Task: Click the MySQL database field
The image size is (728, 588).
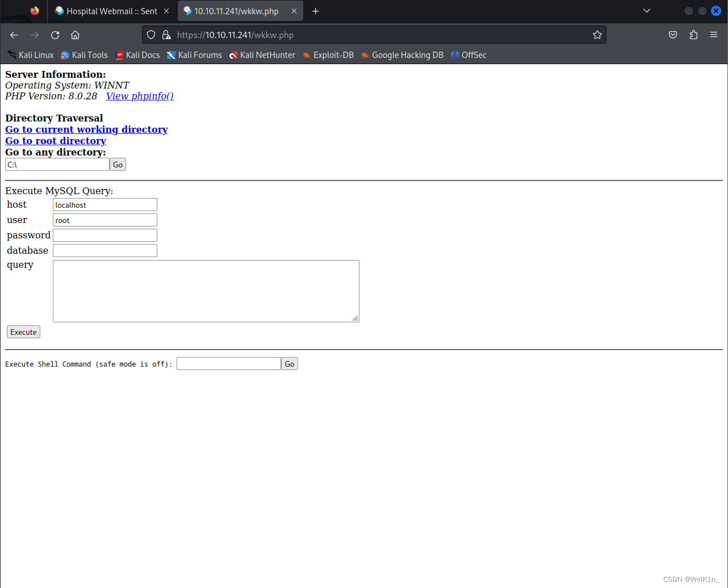Action: (x=105, y=251)
